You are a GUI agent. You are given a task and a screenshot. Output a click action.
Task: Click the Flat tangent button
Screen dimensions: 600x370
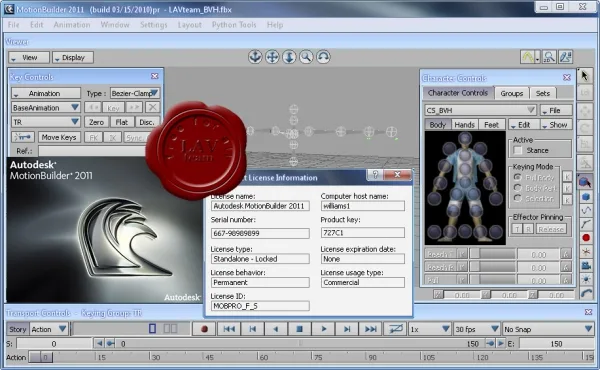point(122,122)
